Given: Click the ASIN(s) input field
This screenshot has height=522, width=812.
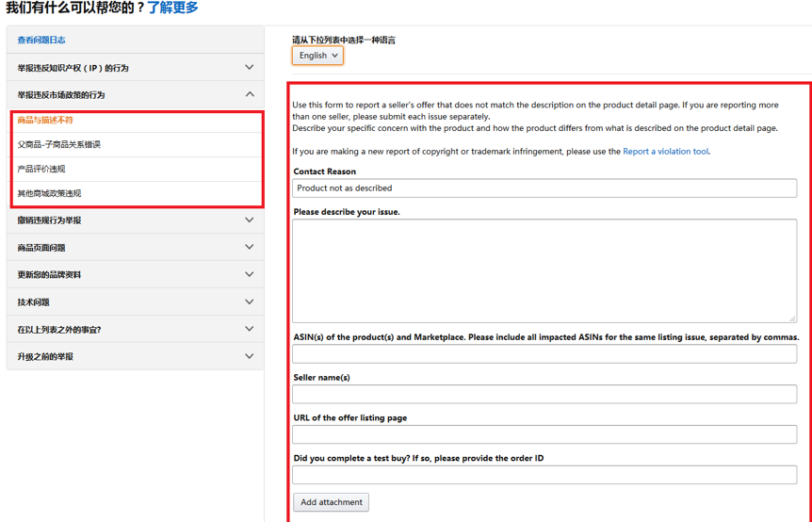Looking at the screenshot, I should [x=544, y=354].
